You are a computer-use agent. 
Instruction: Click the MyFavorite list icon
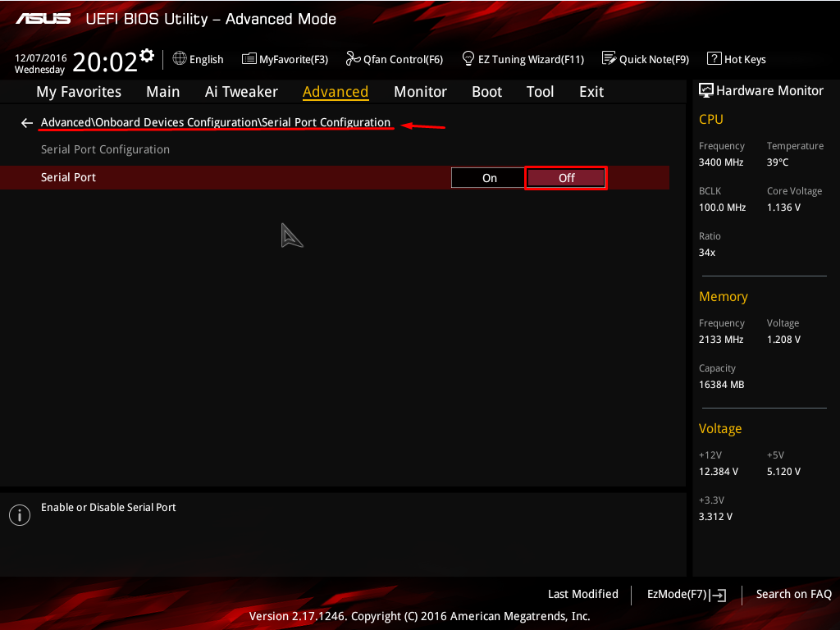point(249,58)
